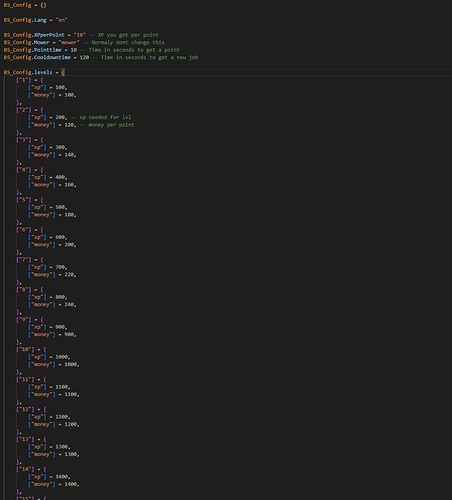The width and height of the screenshot is (452, 500).
Task: Click the xp value 100 in level 1
Action: click(60, 87)
